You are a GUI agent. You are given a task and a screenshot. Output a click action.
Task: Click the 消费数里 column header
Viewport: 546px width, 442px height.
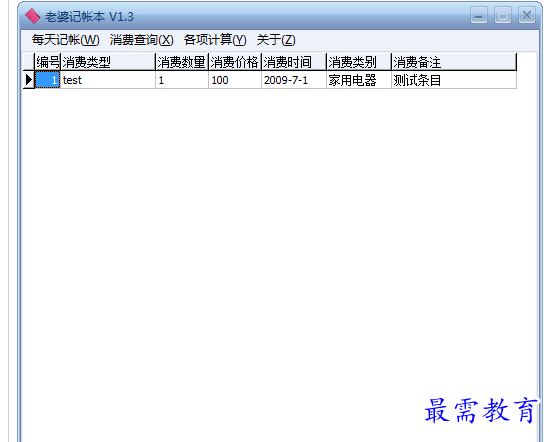[182, 62]
